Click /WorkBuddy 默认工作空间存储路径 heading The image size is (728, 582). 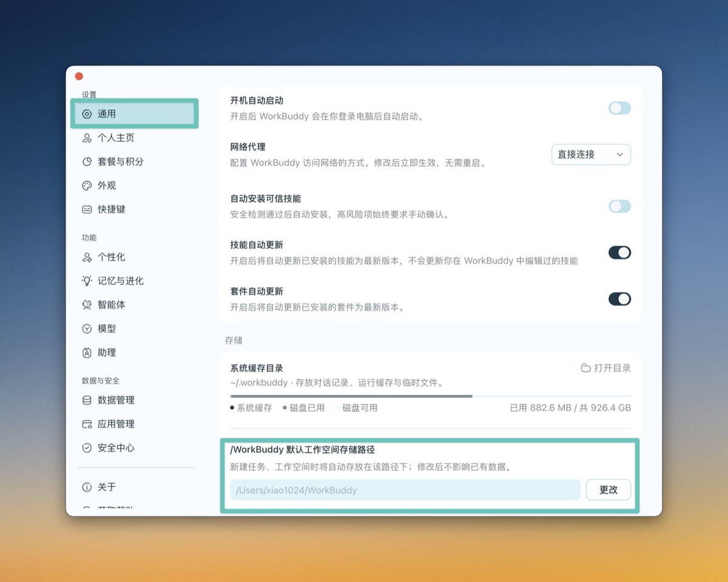(x=303, y=450)
